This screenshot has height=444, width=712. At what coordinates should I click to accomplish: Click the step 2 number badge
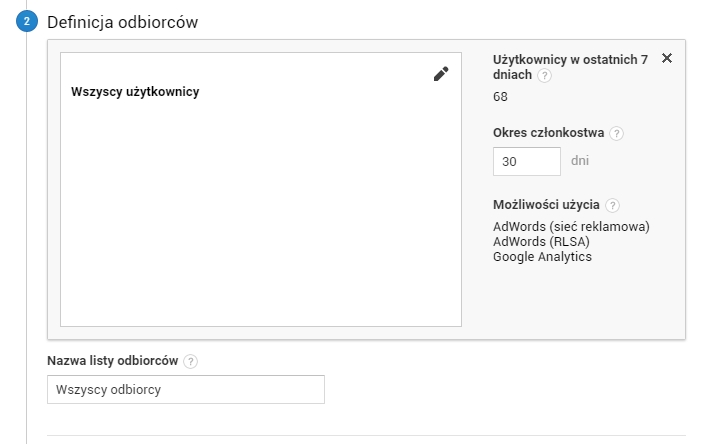pos(28,22)
